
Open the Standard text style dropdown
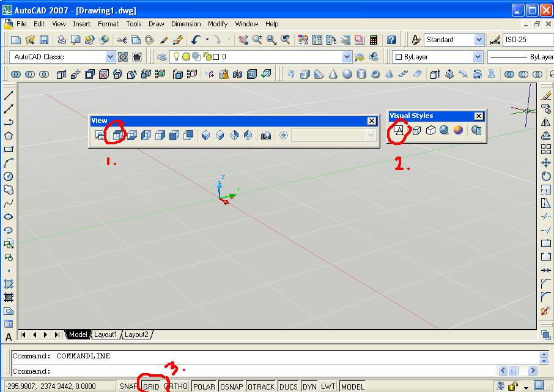(x=479, y=40)
